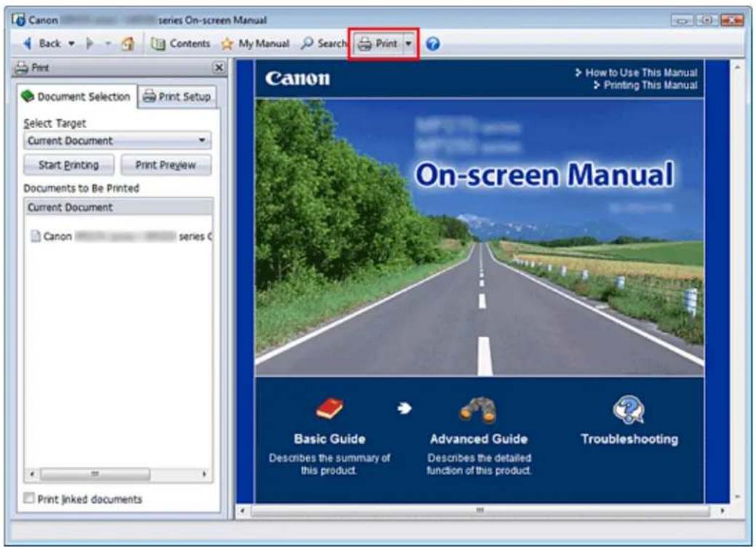The image size is (756, 547).
Task: Click the Search toolbar item
Action: pos(323,44)
